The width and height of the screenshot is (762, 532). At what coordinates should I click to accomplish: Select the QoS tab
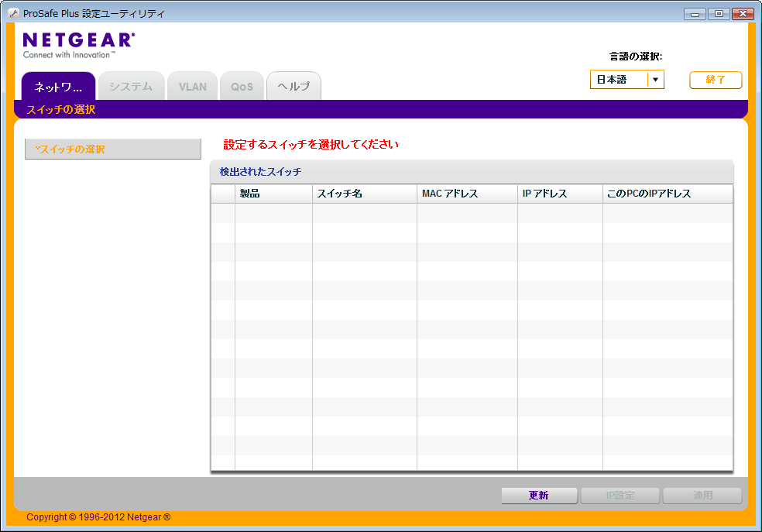242,86
